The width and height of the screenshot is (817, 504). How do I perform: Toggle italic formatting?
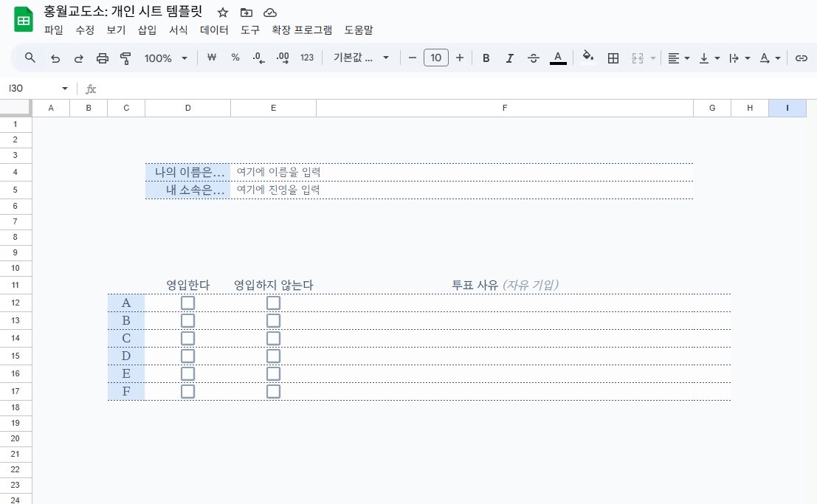point(509,58)
